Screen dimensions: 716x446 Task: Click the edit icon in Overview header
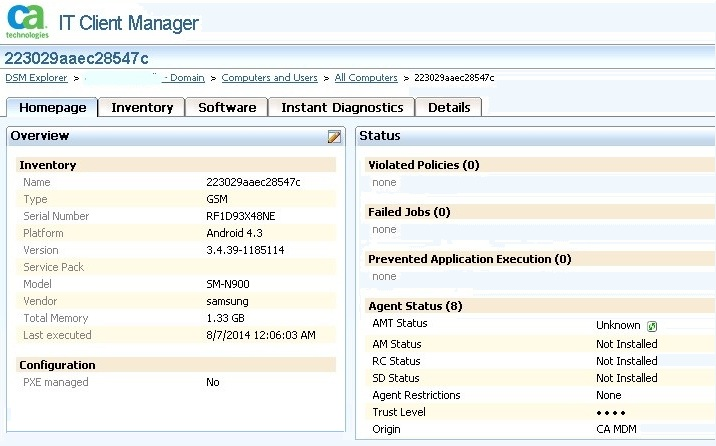tap(334, 137)
